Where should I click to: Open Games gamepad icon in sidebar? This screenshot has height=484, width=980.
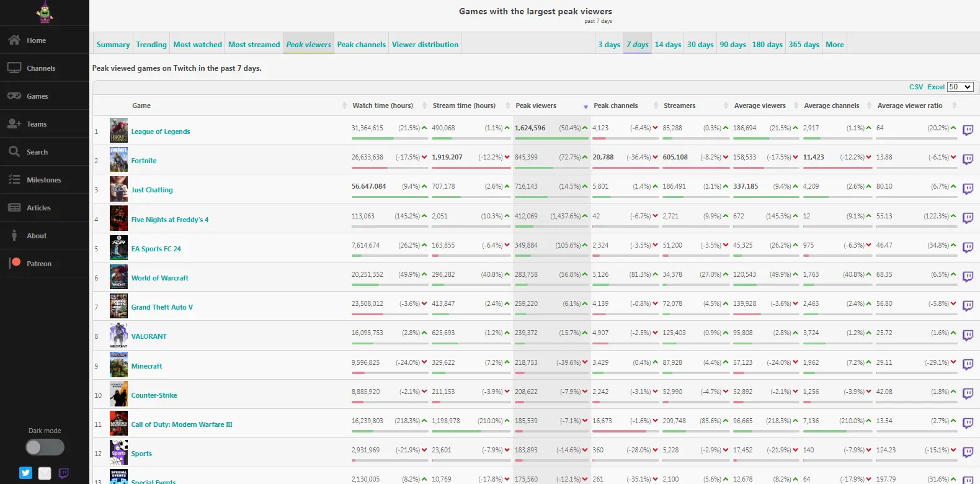(x=14, y=96)
